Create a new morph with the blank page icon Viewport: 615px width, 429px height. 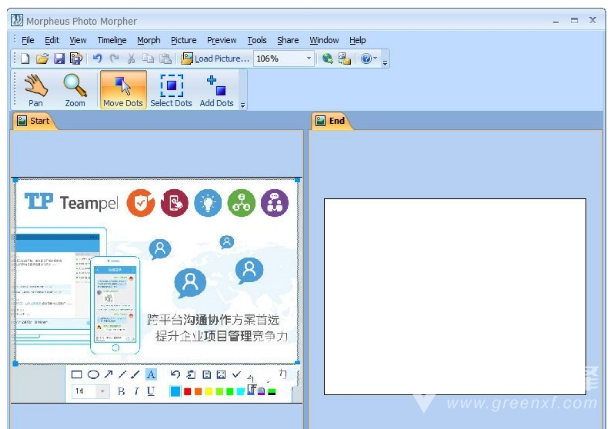click(x=25, y=59)
